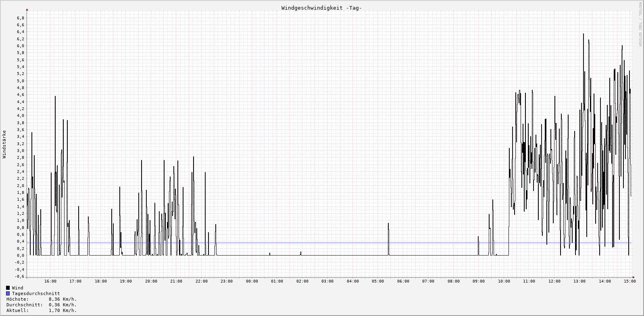
Task: Click the chart title Windgeschwindigkeit -Tag-
Action: click(321, 8)
